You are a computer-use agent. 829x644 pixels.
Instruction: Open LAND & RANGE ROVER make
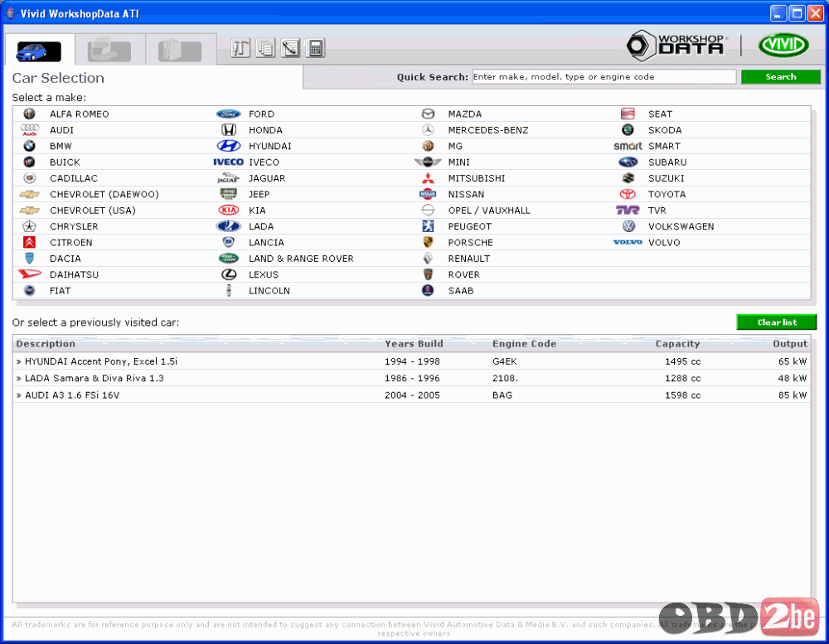pos(302,259)
